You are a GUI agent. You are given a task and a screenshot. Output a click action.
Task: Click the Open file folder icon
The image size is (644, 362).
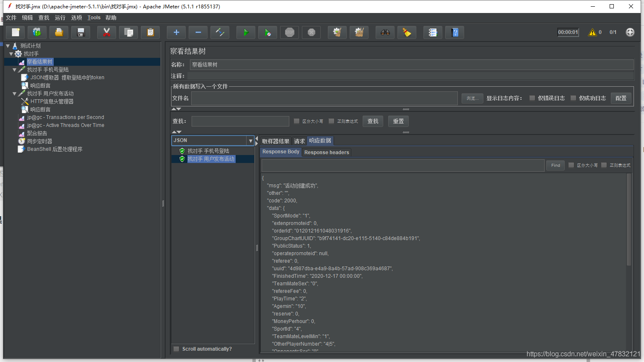[59, 32]
